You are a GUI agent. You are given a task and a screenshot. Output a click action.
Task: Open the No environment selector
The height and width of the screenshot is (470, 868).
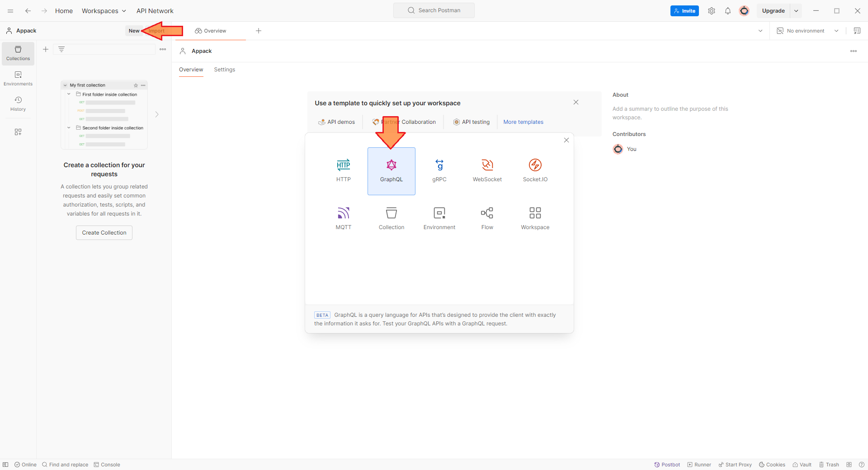807,31
